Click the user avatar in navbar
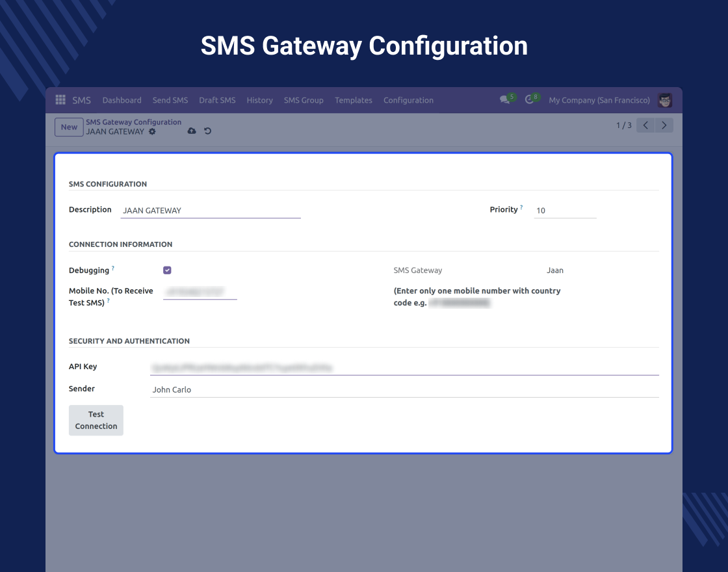This screenshot has height=572, width=728. click(x=664, y=100)
